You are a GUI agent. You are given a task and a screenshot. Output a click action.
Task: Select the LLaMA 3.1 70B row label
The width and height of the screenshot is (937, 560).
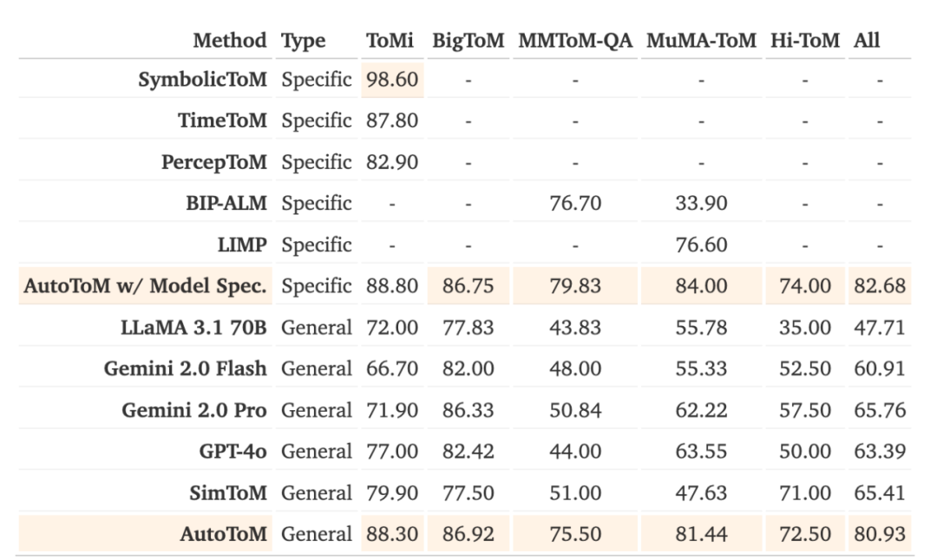coord(193,328)
